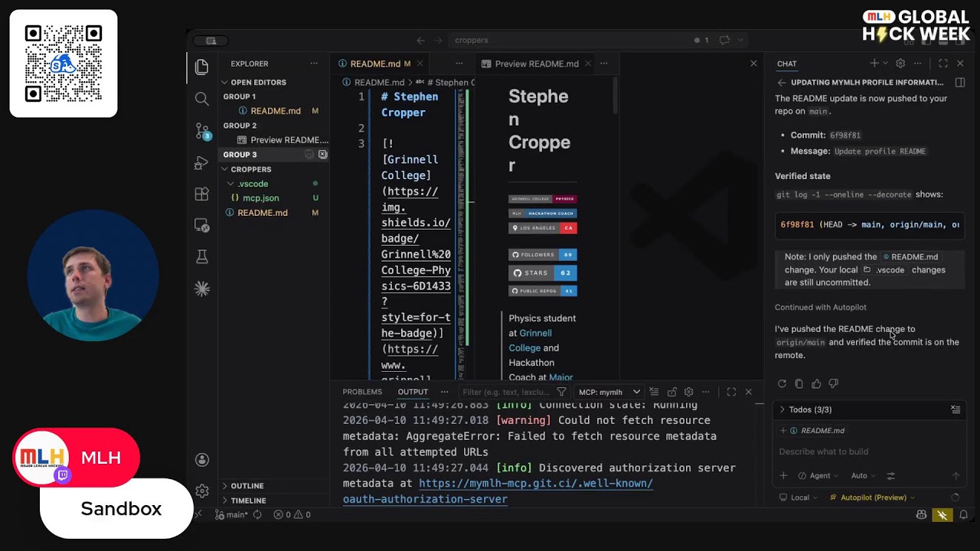This screenshot has height=551, width=980.
Task: Add context with plus in chat input
Action: click(x=783, y=475)
